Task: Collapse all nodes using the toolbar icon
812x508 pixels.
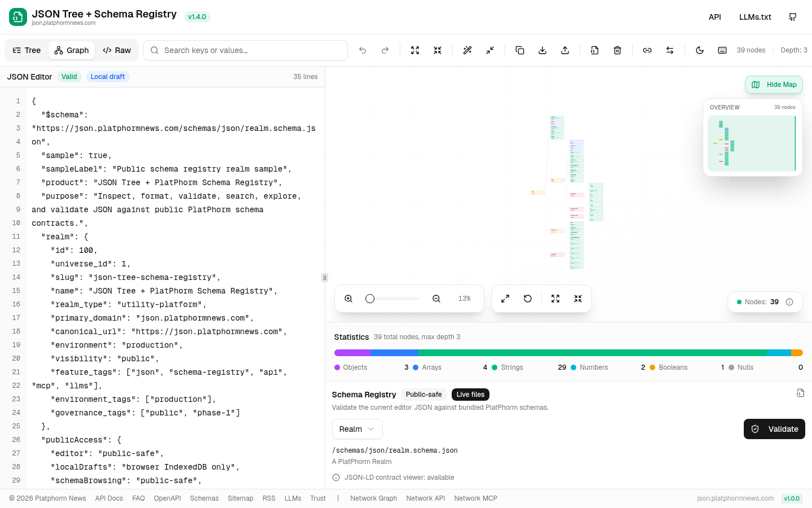Action: coord(438,50)
